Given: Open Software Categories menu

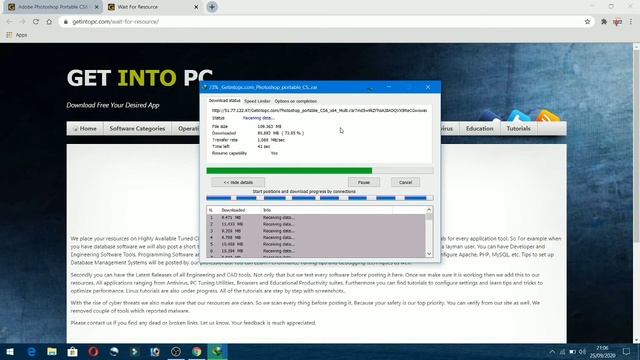Looking at the screenshot, I should point(137,129).
